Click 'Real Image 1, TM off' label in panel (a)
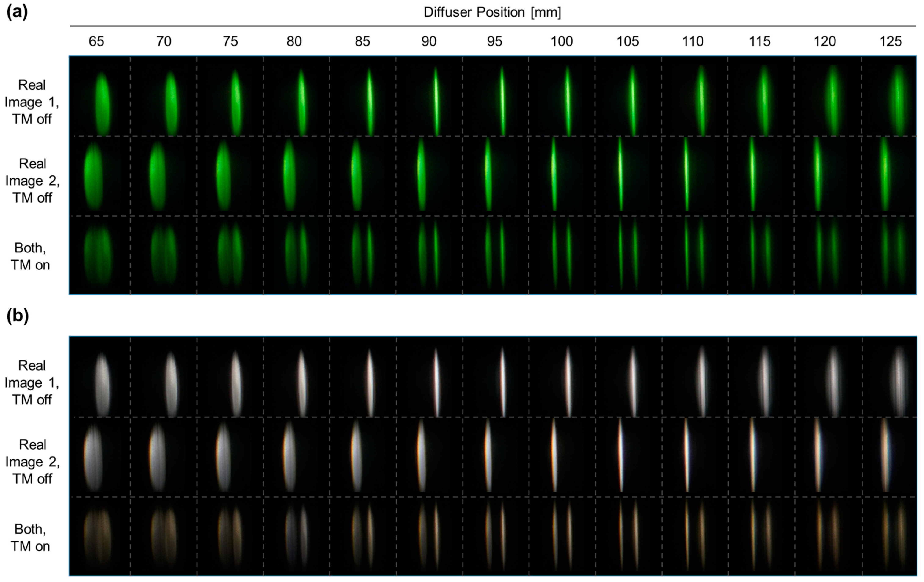Screen dimensions: 924x582 click(32, 102)
